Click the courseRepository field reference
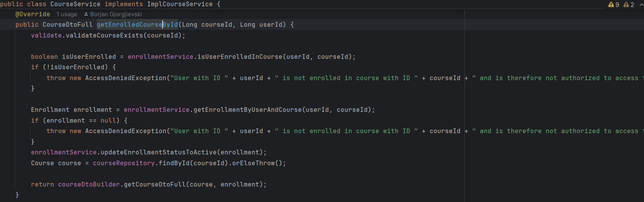 click(123, 163)
